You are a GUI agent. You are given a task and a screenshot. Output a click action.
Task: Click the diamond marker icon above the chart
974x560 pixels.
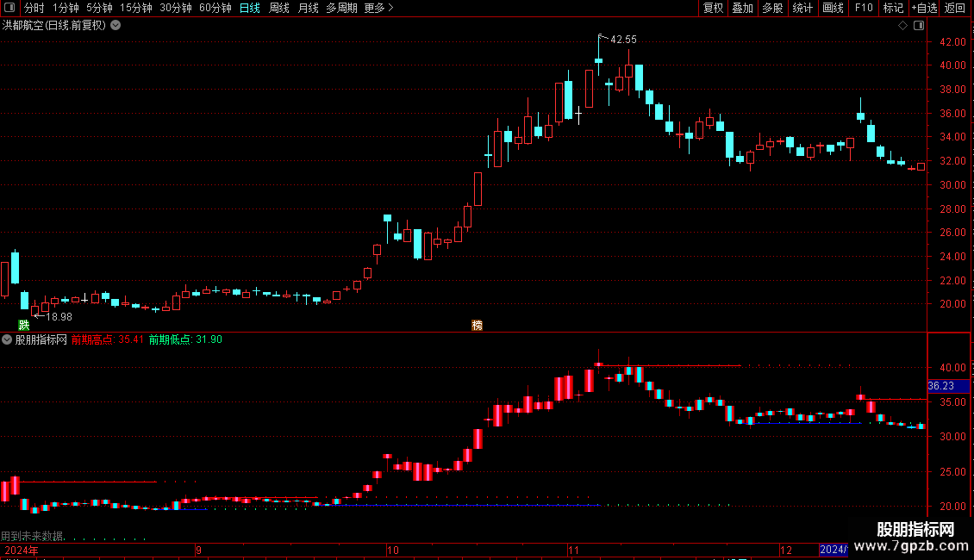903,26
